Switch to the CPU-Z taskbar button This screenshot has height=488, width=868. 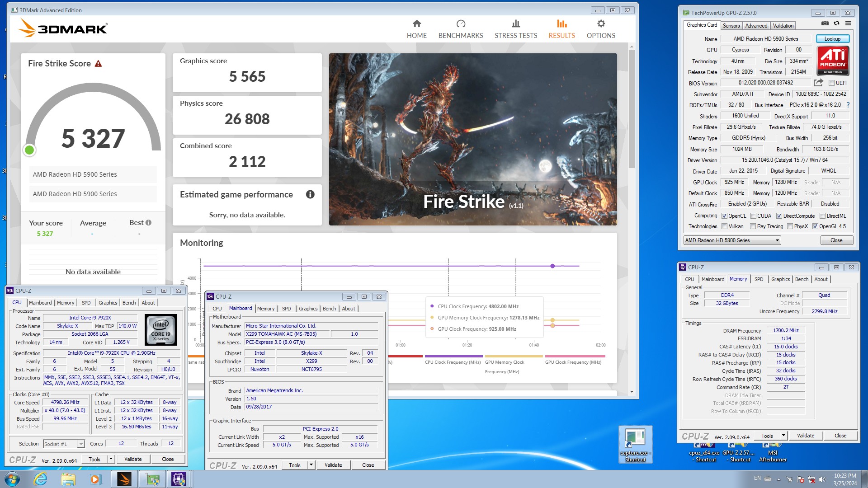pos(179,479)
